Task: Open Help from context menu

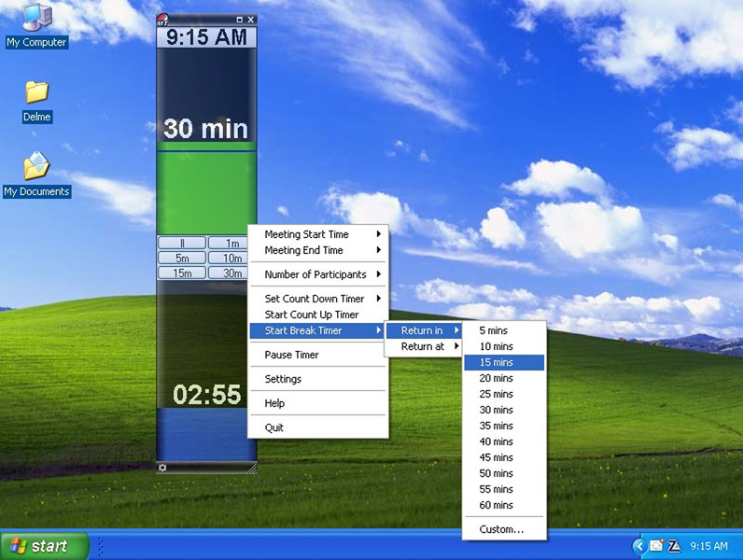Action: click(x=318, y=403)
